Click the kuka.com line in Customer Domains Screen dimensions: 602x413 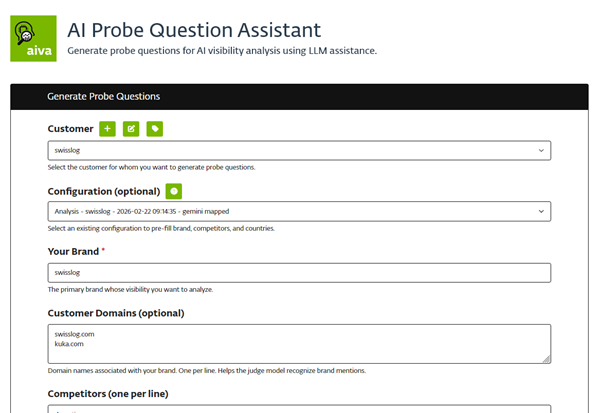pyautogui.click(x=69, y=344)
